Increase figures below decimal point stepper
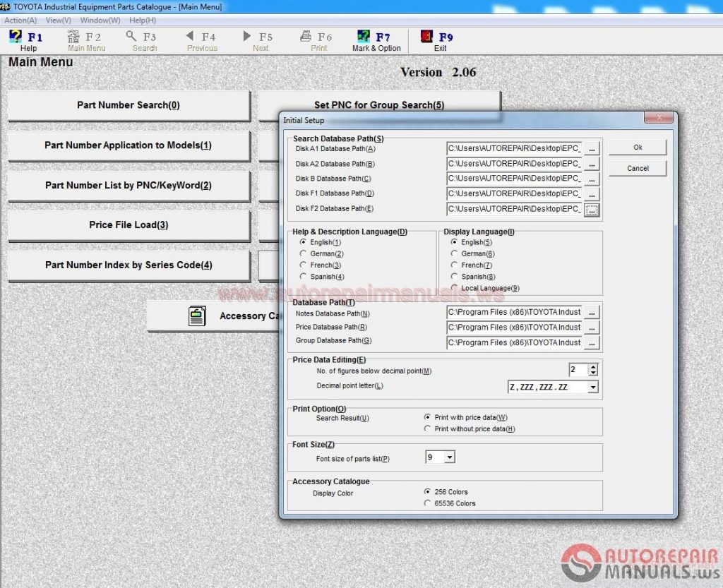Screen dimensions: 723x588 593,366
